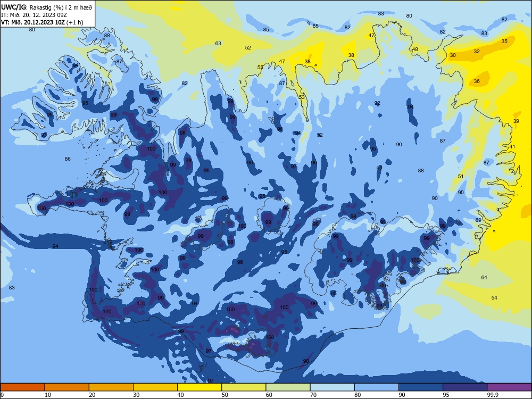Pick the 60–70 pale green legend swatch
This screenshot has width=532, height=399.
point(288,387)
